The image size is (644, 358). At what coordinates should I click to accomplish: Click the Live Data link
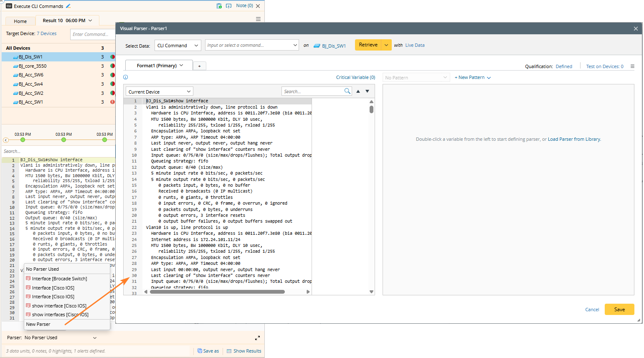(x=415, y=45)
